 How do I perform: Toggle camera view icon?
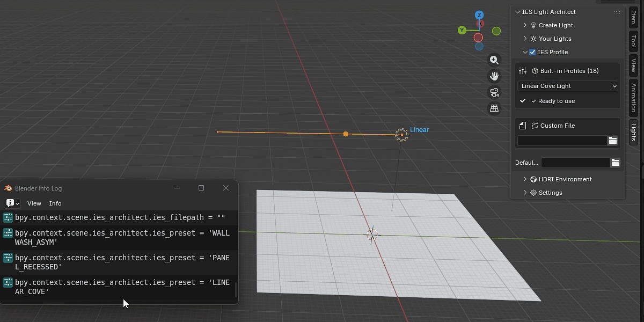pos(494,92)
